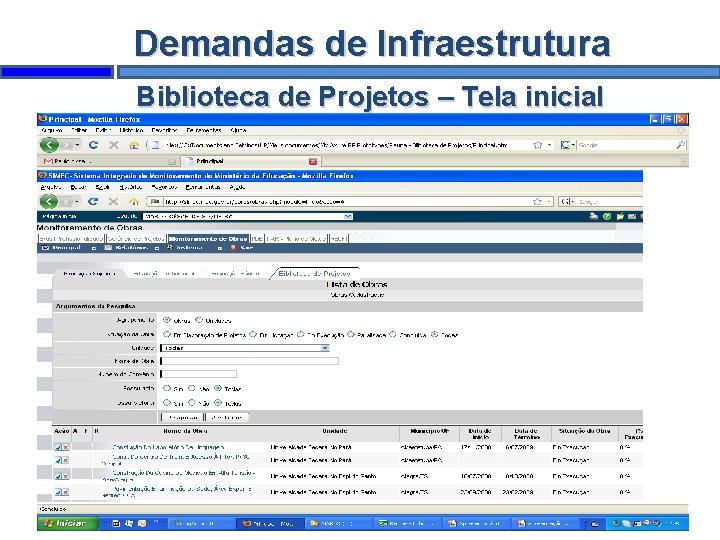Select the Biblioteca de Projetos tab
The width and height of the screenshot is (720, 540).
[314, 273]
